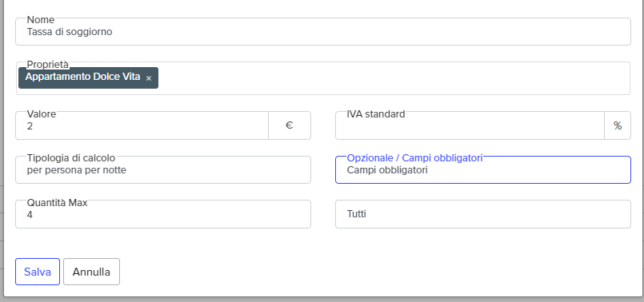The height and width of the screenshot is (302, 644).
Task: Click the Proprietà field label
Action: coord(48,64)
